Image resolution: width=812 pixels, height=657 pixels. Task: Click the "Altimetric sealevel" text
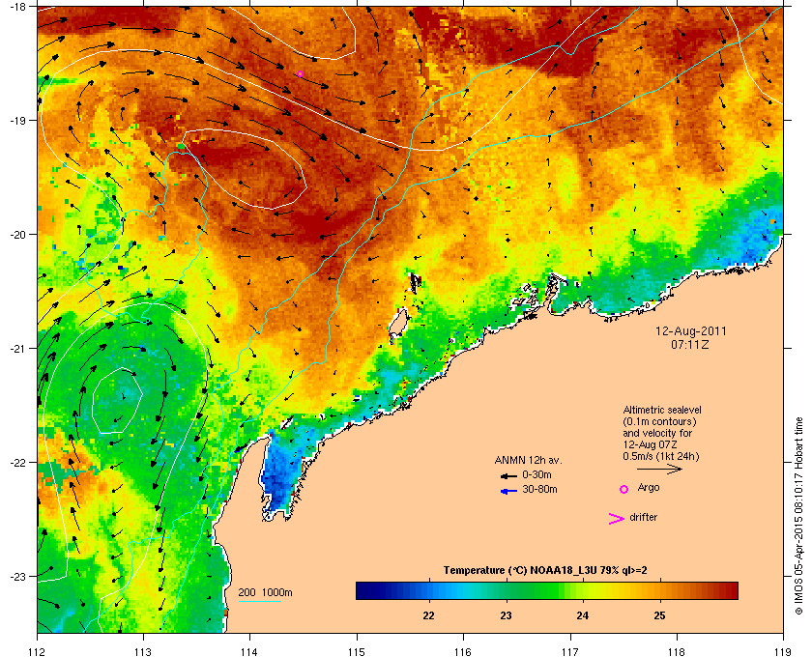(x=662, y=410)
